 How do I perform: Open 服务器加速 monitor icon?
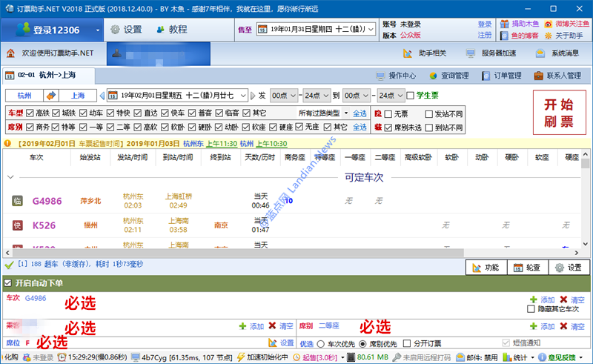(471, 53)
